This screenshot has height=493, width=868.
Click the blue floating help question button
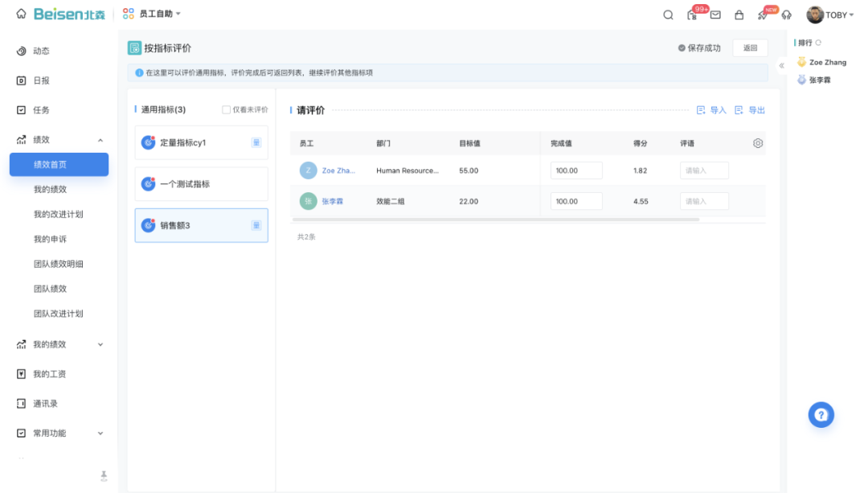coord(821,415)
